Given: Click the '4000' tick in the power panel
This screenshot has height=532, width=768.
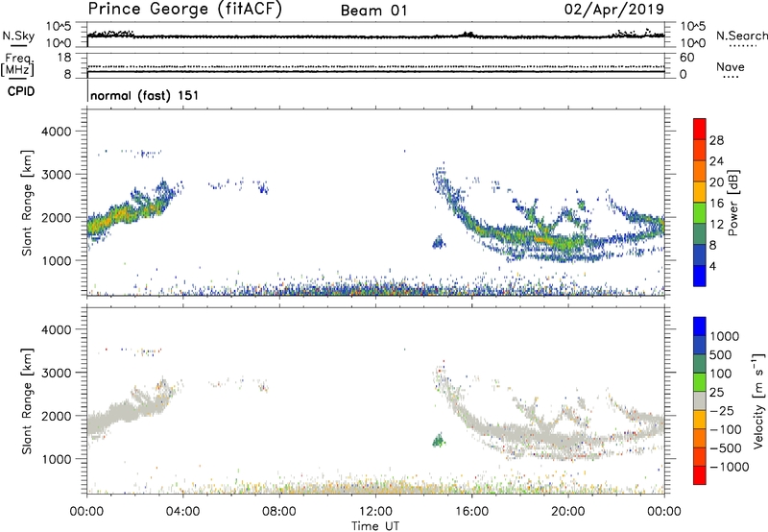Looking at the screenshot, I should (x=57, y=132).
